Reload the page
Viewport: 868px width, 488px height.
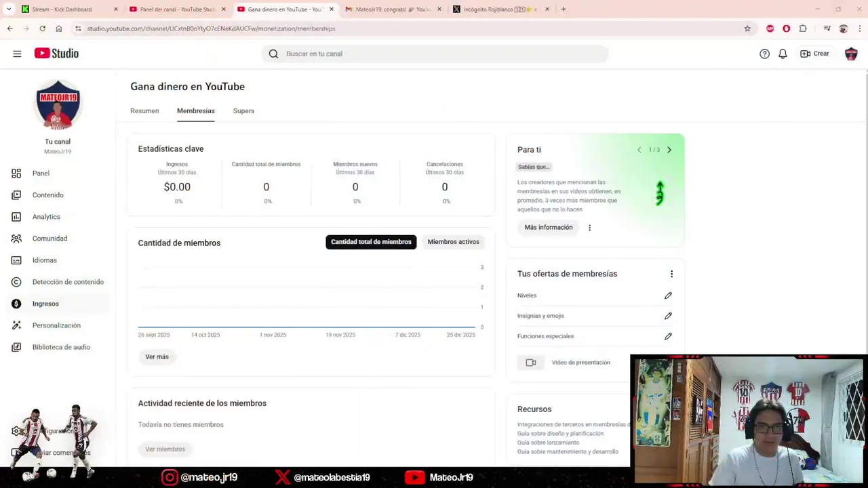(x=42, y=28)
